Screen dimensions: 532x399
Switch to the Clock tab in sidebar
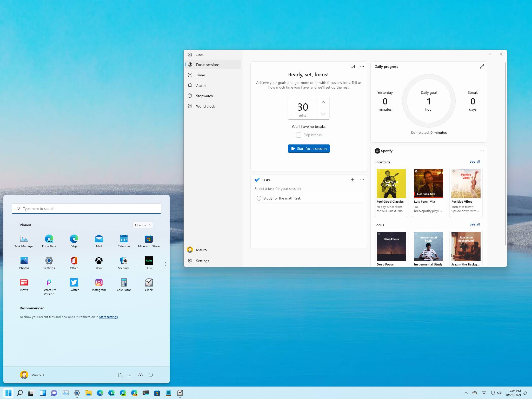pos(200,55)
